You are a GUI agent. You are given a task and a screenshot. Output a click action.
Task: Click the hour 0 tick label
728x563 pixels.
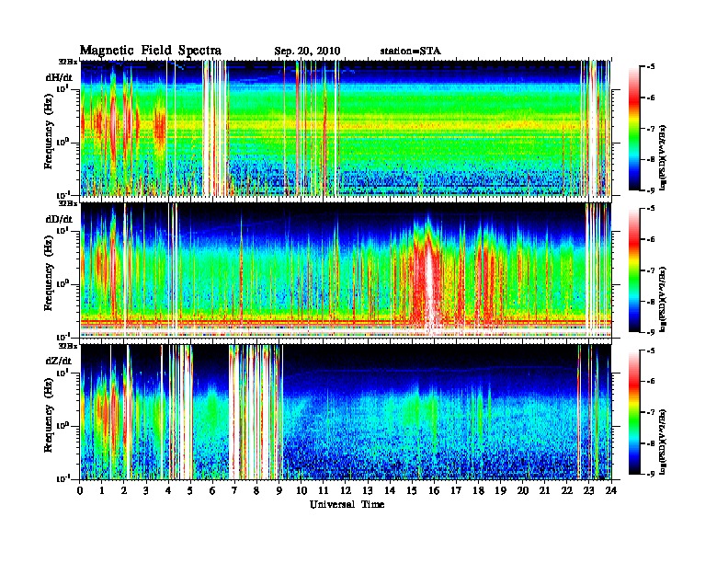point(80,490)
